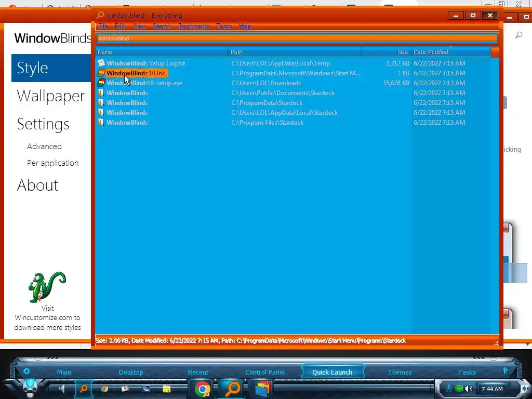Select WindowBlinds 10.lnk shortcut row
The width and height of the screenshot is (532, 399).
[x=294, y=73]
